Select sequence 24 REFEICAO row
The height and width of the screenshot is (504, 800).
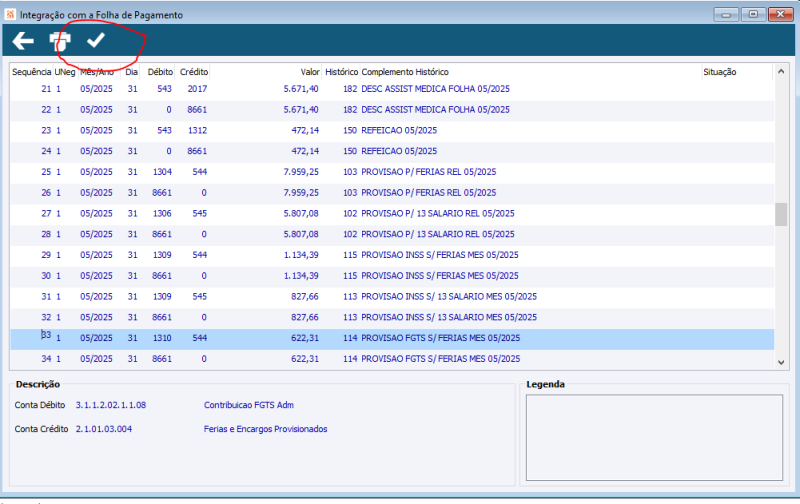coord(392,151)
